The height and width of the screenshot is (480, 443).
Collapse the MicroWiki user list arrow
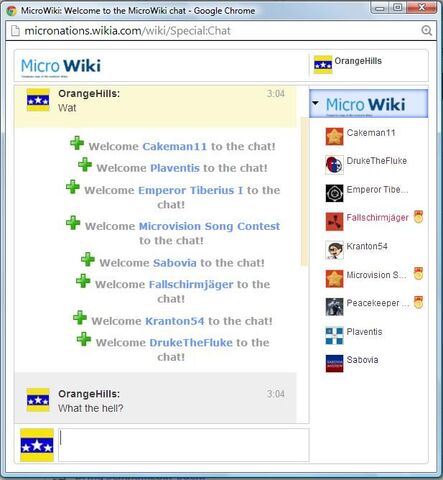[315, 103]
